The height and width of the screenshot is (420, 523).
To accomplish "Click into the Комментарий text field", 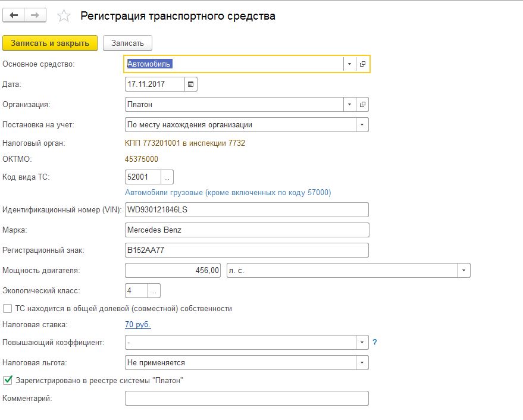I will tap(246, 398).
